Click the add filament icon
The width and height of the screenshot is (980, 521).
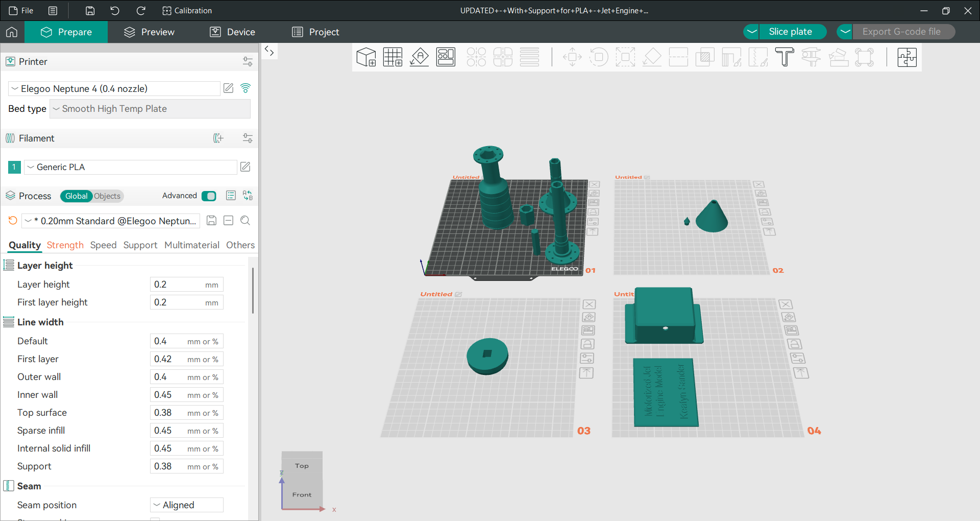pos(218,138)
